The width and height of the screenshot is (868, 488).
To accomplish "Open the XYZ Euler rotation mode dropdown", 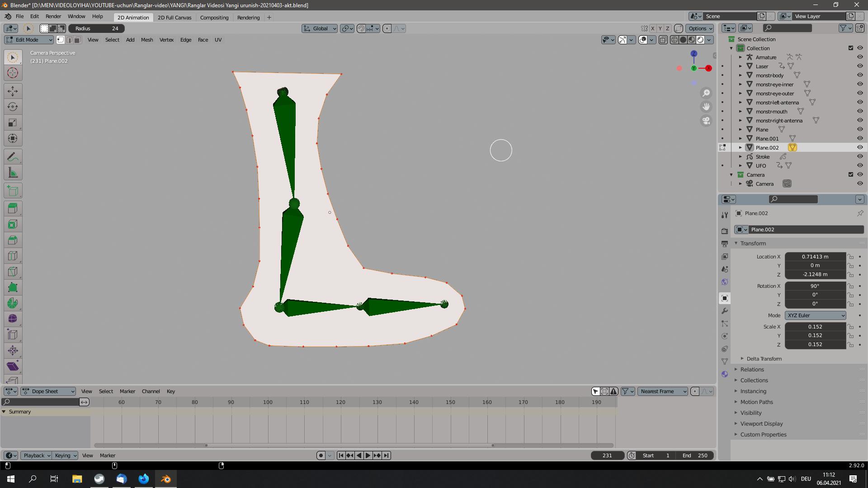I will 815,315.
